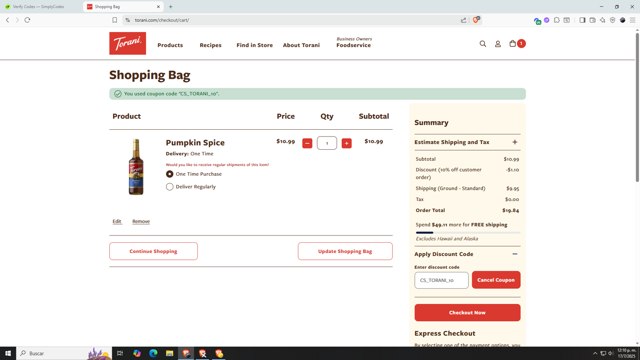Click the Edit link under Pumpkin Spice
640x360 pixels.
point(117,221)
